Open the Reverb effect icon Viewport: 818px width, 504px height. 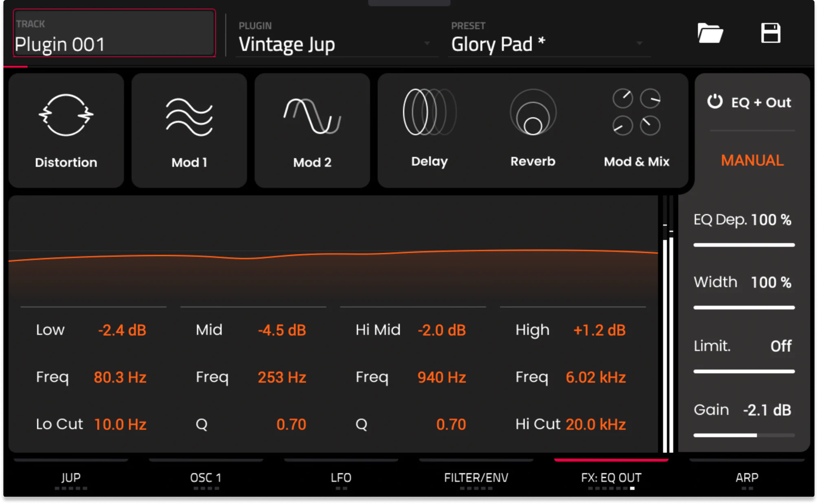[x=533, y=112]
